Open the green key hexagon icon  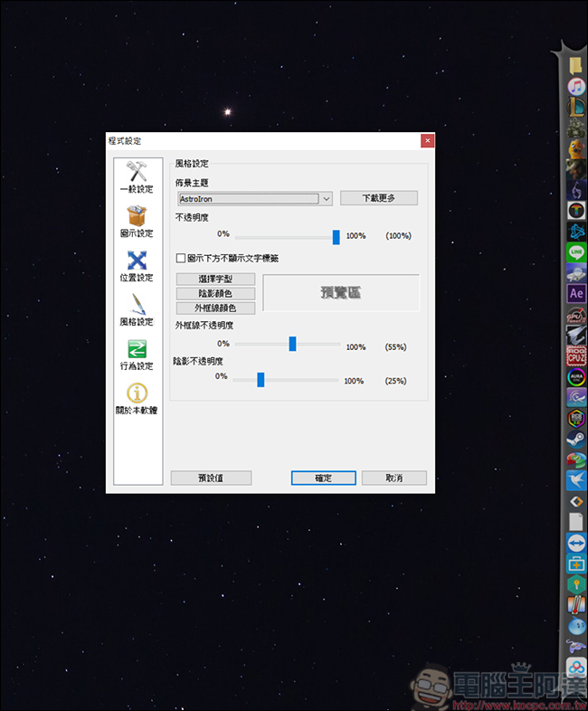[576, 584]
